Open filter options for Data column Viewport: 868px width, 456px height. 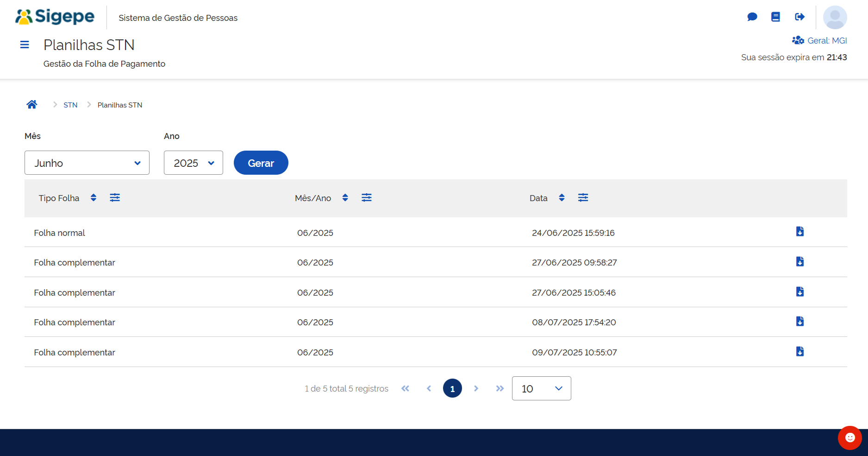(x=583, y=198)
